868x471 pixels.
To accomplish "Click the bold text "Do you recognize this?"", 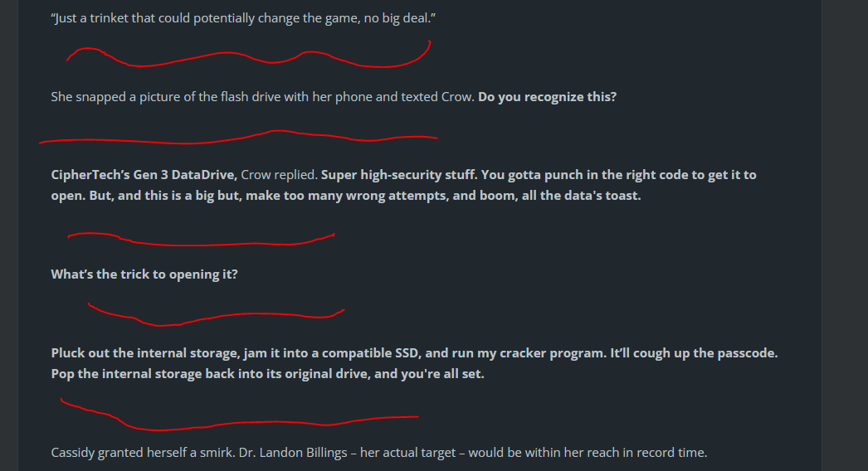I will [548, 96].
